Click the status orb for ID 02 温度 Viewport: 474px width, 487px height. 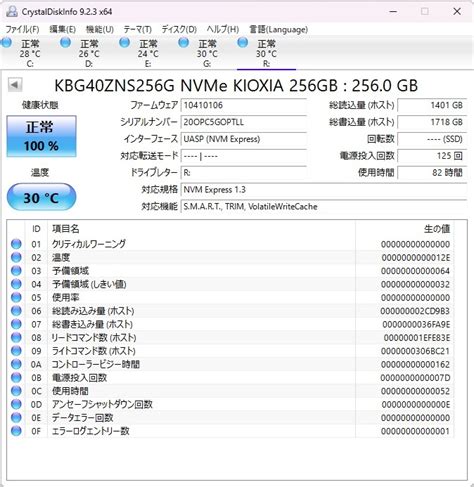[x=16, y=257]
